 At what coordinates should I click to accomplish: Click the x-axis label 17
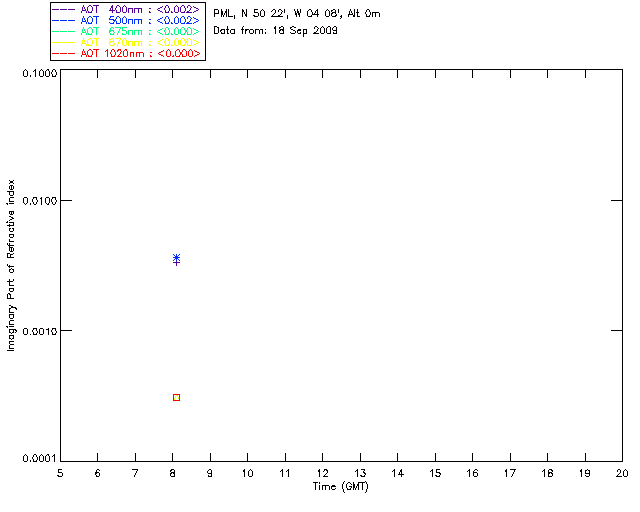point(510,473)
